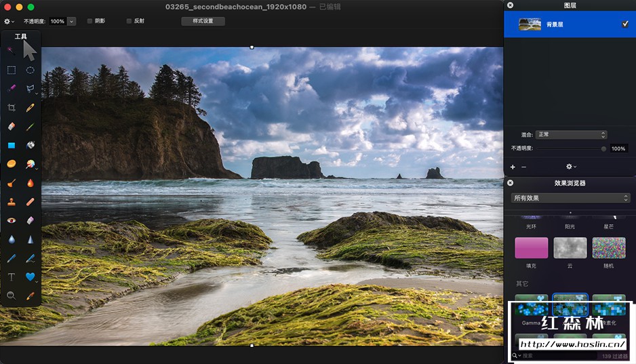636x364 pixels.
Task: Choose the pink 填充 fill effect
Action: (x=532, y=247)
